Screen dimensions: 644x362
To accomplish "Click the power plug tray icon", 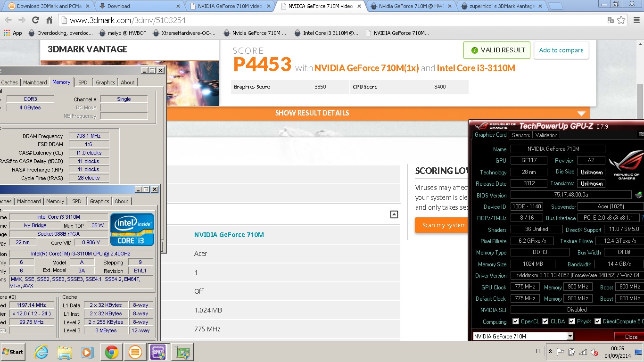I will (572, 352).
